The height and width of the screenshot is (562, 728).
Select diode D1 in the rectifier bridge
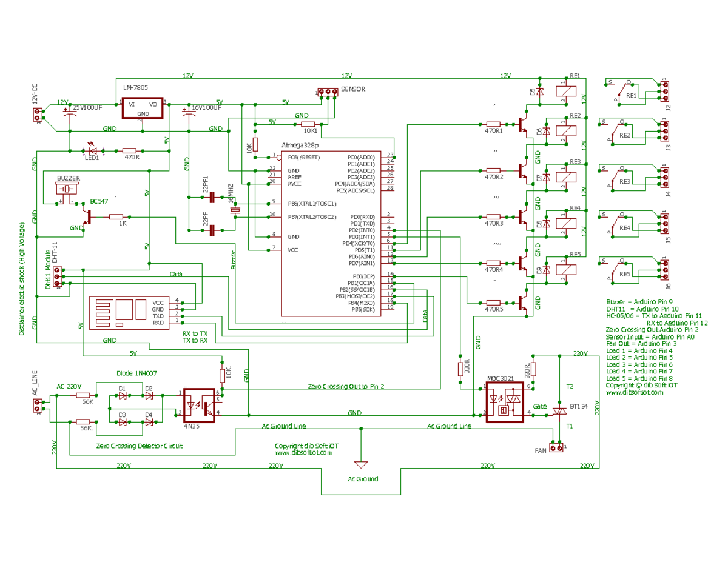(x=123, y=394)
